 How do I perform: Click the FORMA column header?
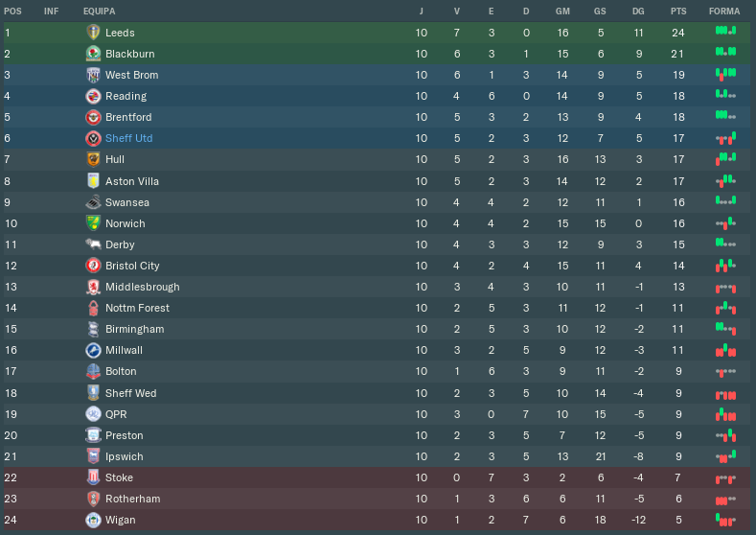point(724,11)
